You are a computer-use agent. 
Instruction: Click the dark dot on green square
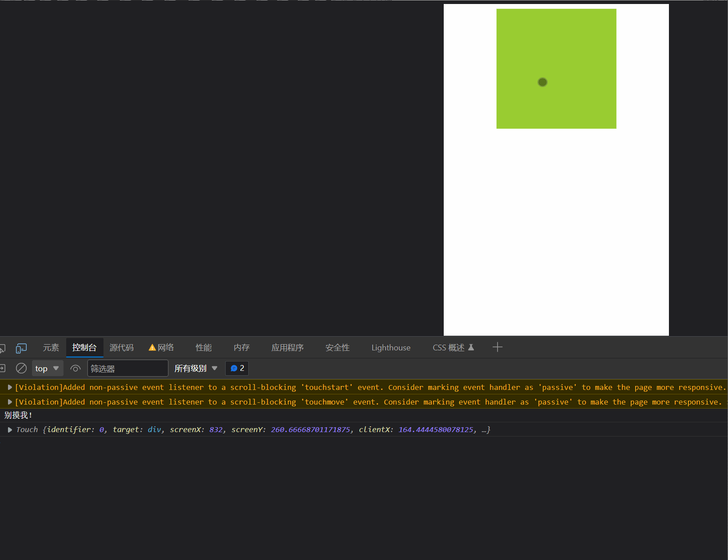(x=542, y=82)
